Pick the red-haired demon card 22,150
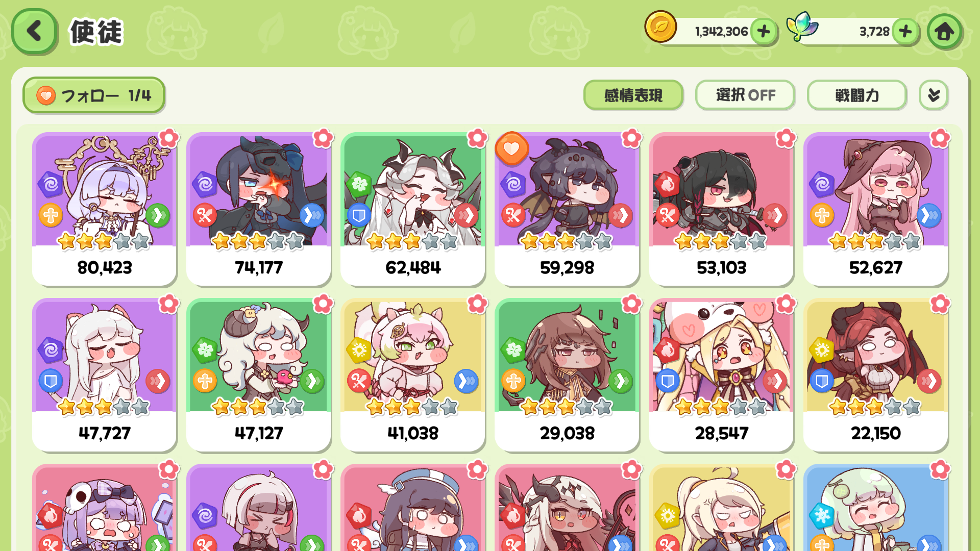The image size is (980, 551). [x=875, y=375]
